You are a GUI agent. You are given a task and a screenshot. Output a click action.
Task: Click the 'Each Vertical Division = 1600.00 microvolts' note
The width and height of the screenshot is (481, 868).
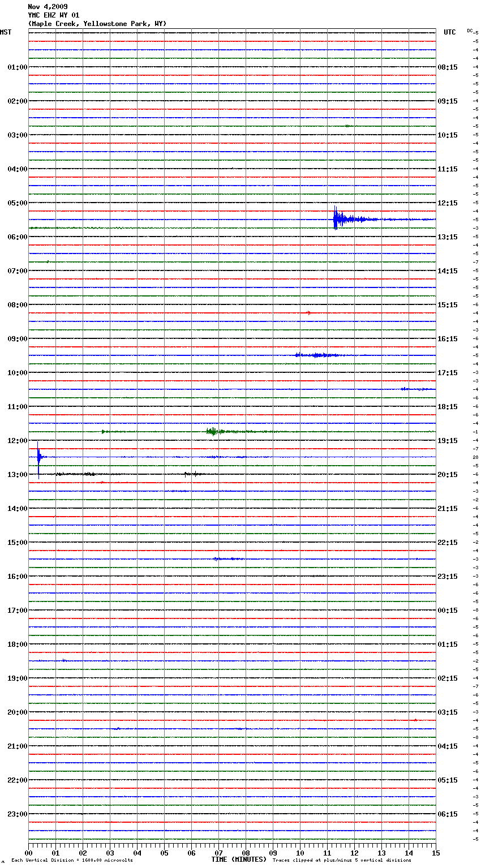pos(72,861)
